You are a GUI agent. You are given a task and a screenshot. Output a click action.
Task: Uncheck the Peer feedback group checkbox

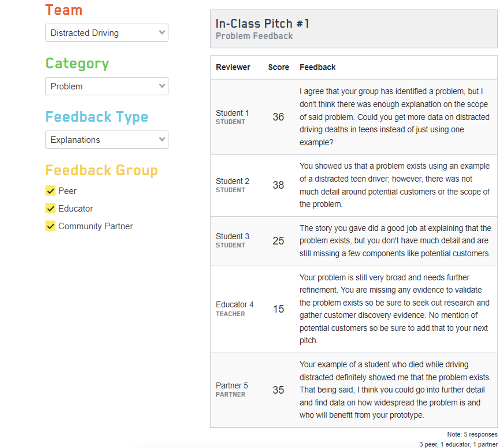click(50, 191)
